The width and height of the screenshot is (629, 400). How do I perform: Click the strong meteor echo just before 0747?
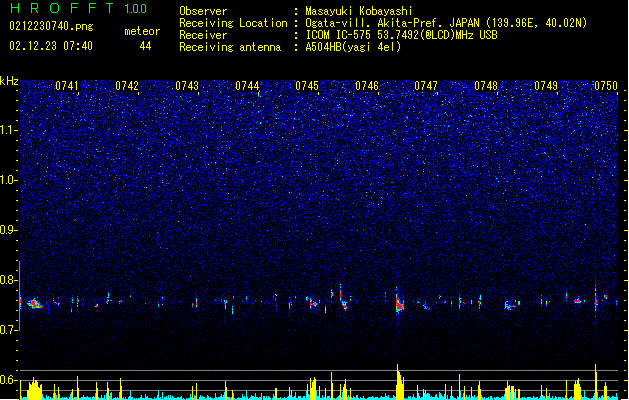tap(400, 305)
